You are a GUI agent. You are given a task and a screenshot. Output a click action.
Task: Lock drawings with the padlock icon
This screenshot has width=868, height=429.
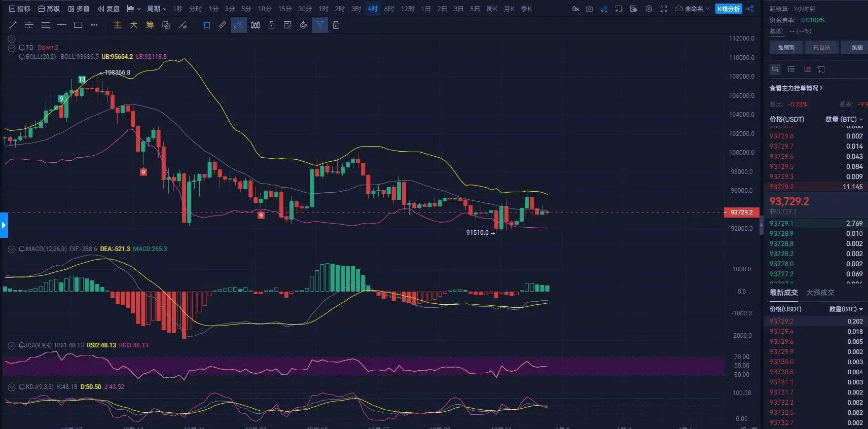[271, 25]
